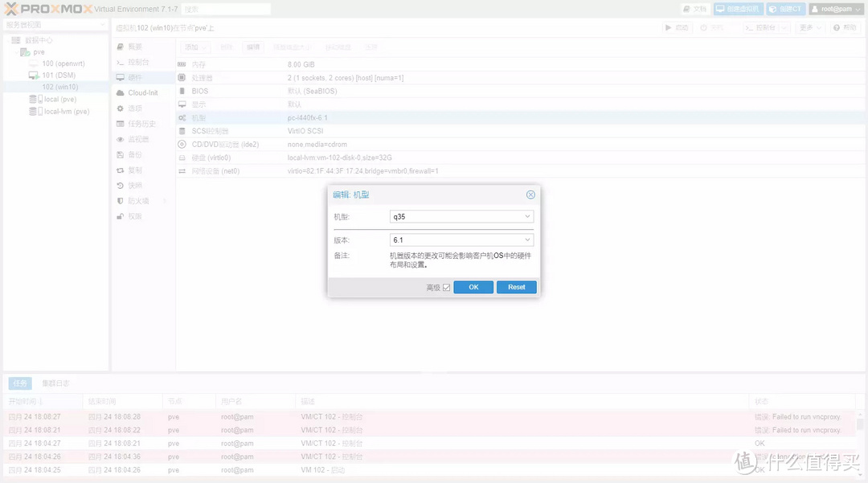Click the 编辑 button in the hardware toolbar
Viewport: 868px width, 483px height.
point(253,47)
